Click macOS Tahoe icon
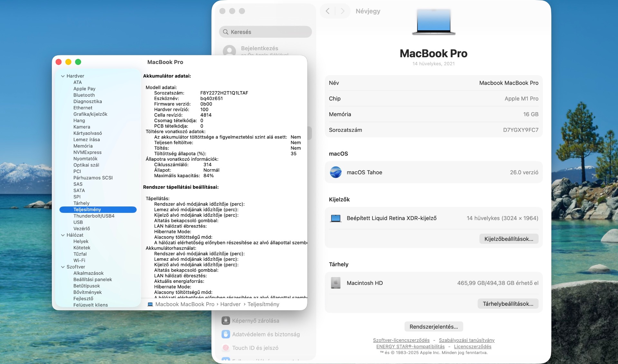Image resolution: width=618 pixels, height=364 pixels. tap(336, 172)
